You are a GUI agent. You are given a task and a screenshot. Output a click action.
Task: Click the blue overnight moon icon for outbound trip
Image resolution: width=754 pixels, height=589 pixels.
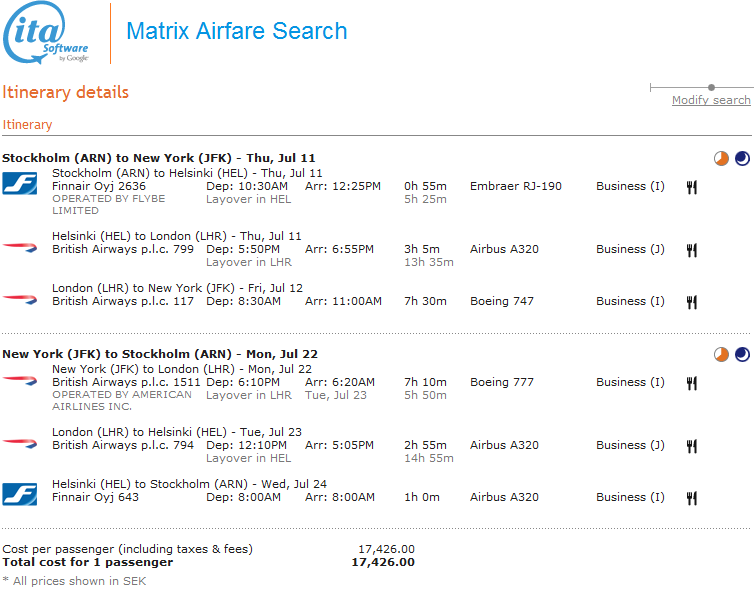(x=741, y=158)
